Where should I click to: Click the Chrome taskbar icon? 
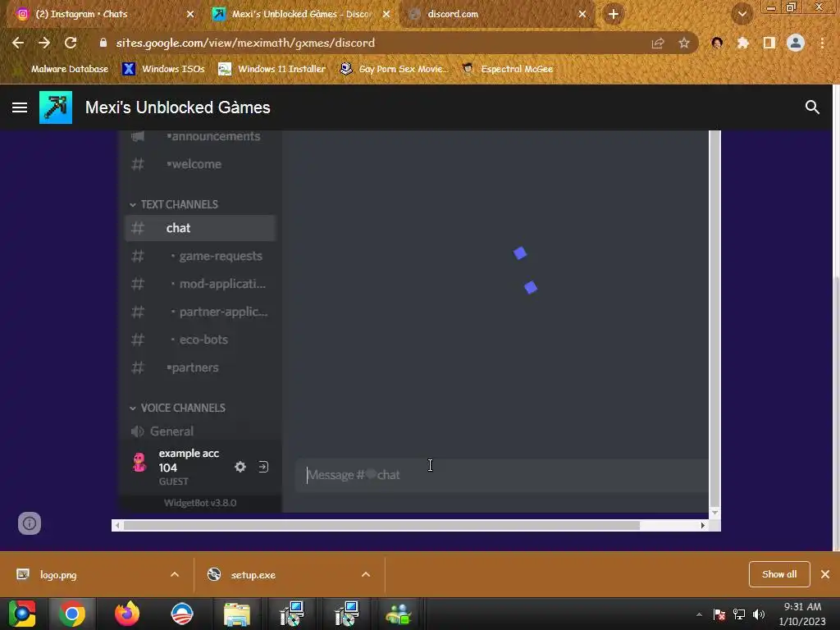(72, 614)
